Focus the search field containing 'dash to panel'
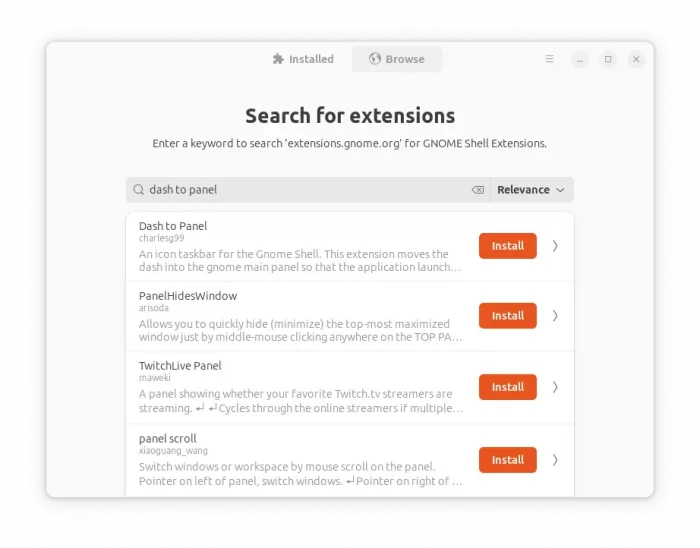This screenshot has width=700, height=548. (300, 190)
